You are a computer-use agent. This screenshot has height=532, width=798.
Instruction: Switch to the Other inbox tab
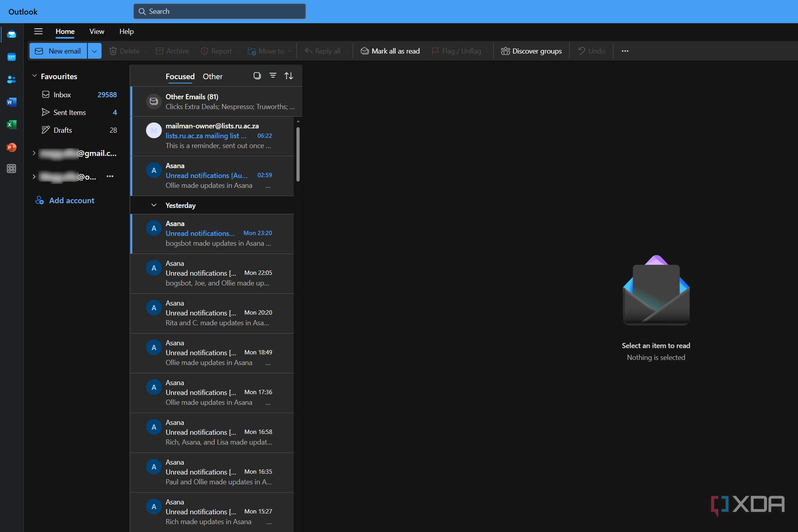pos(213,76)
